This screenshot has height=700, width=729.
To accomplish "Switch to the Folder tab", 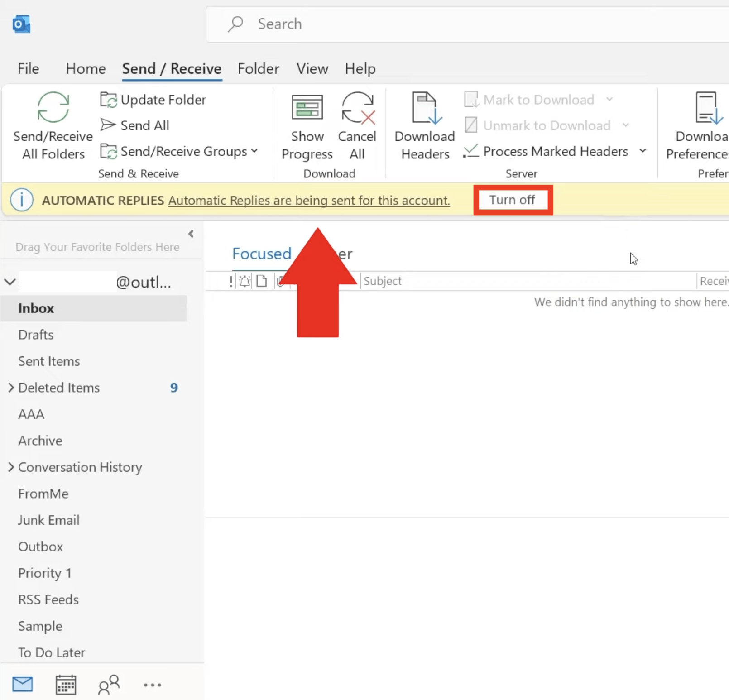I will click(x=258, y=69).
